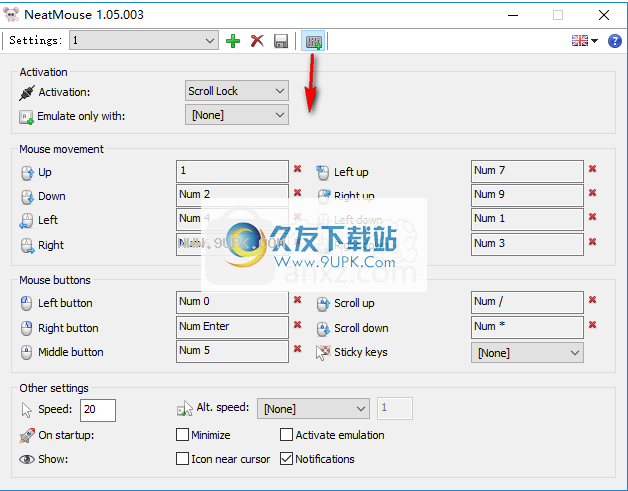Viewport: 628px width, 491px height.
Task: Clear the Left up binding Num 7
Action: (x=592, y=169)
